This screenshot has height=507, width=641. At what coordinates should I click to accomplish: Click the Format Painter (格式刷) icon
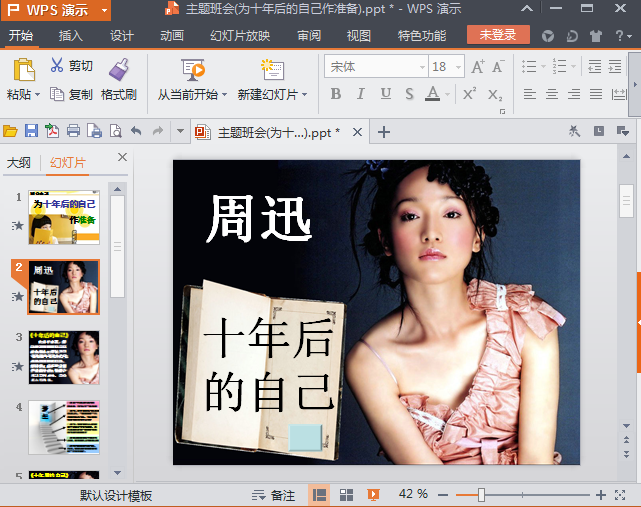click(119, 70)
